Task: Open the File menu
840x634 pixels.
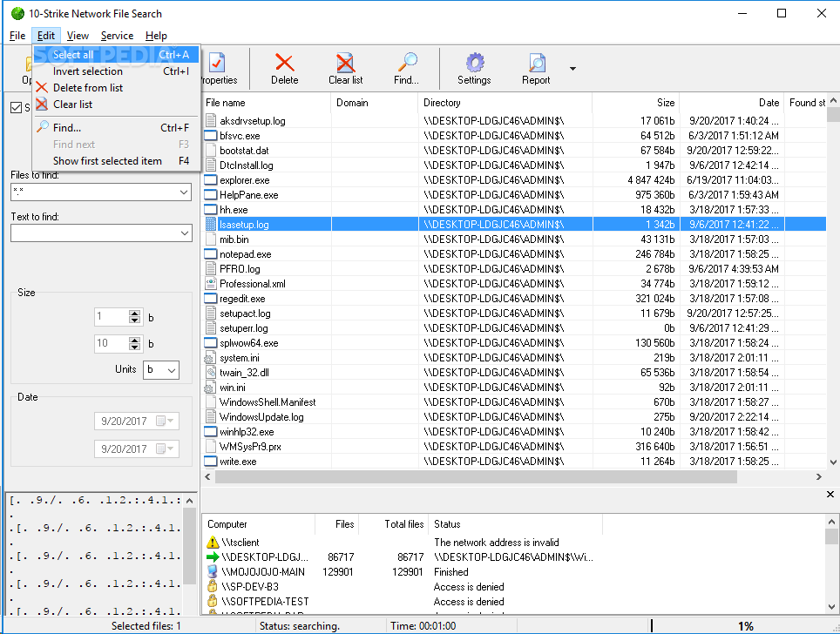Action: pos(17,36)
